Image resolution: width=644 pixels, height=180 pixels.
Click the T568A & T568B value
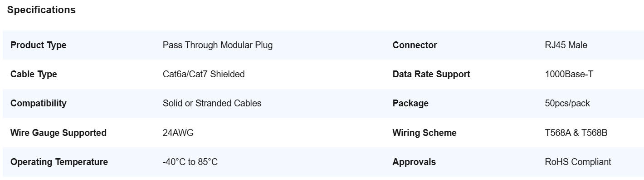click(x=576, y=133)
